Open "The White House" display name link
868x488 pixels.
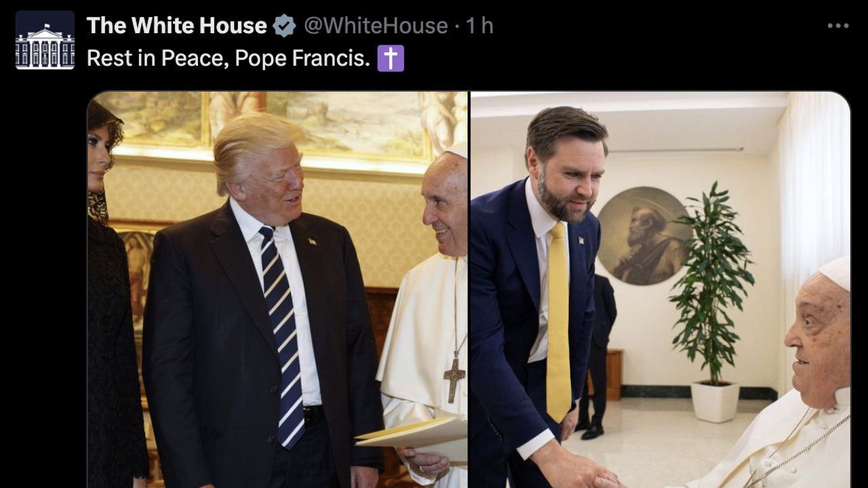point(176,26)
